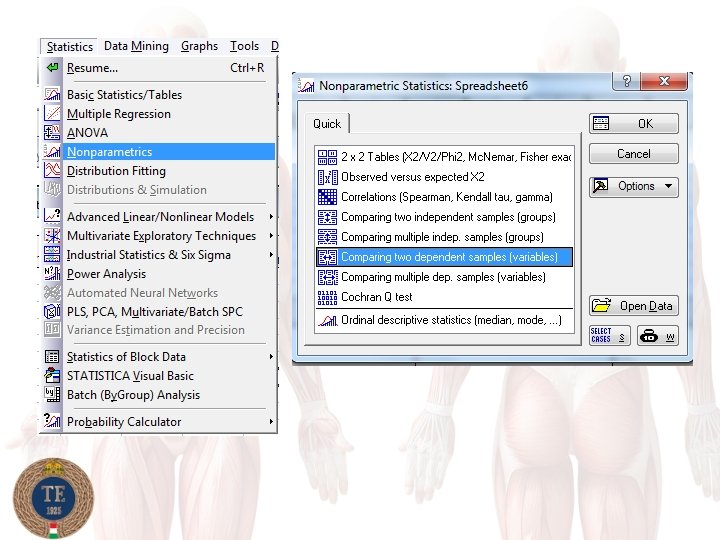
Task: Click the Open Data button
Action: coord(634,306)
